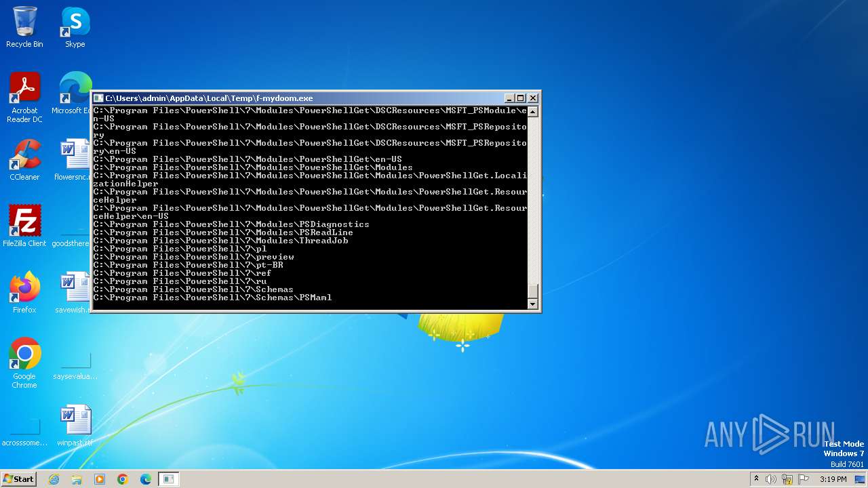Open the volume speaker tray icon

771,479
